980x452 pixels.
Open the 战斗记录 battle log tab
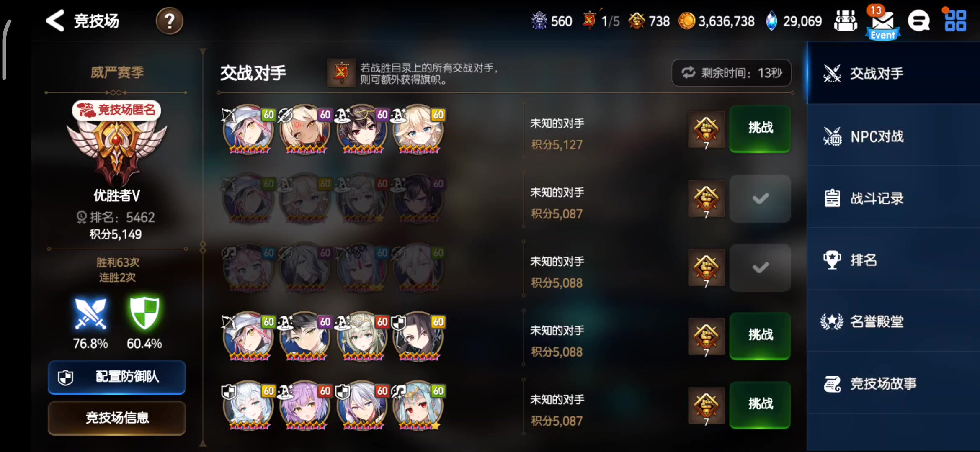[x=894, y=198]
